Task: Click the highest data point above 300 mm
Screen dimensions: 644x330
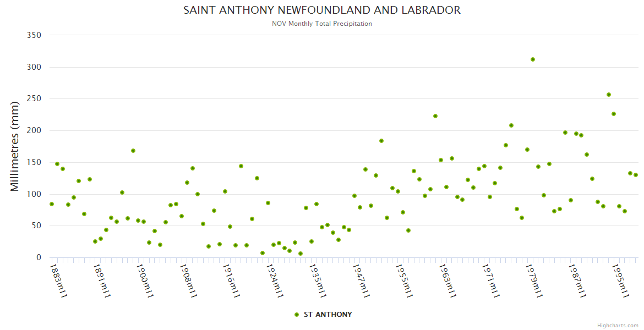Action: tap(533, 59)
